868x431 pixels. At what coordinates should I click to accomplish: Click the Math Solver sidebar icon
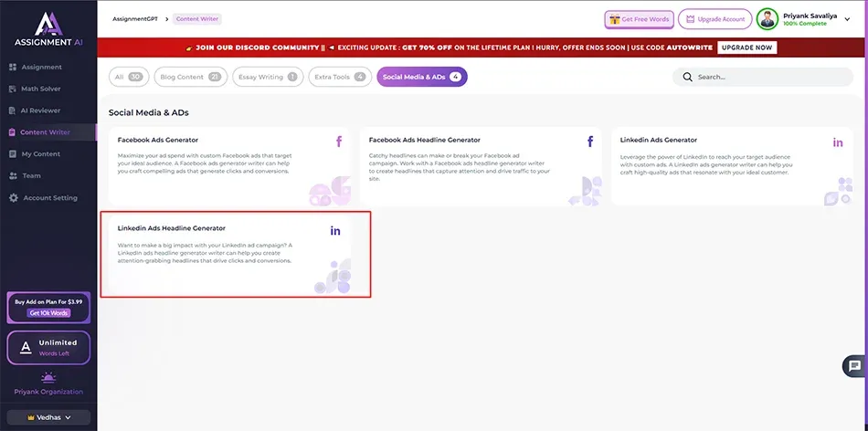click(13, 89)
